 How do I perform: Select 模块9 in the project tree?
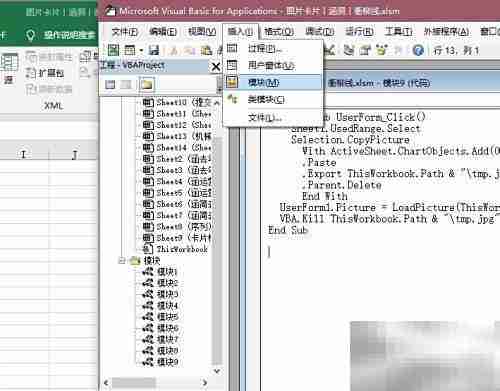[160, 362]
